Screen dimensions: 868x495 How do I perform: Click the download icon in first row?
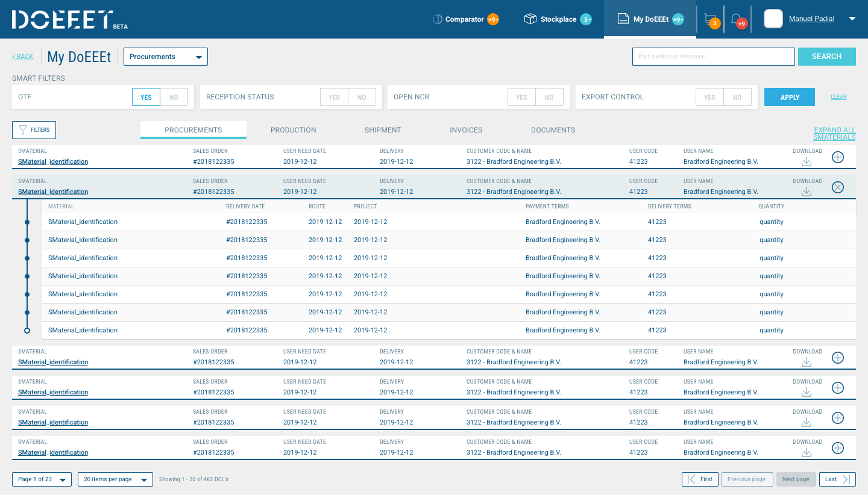[x=807, y=162]
